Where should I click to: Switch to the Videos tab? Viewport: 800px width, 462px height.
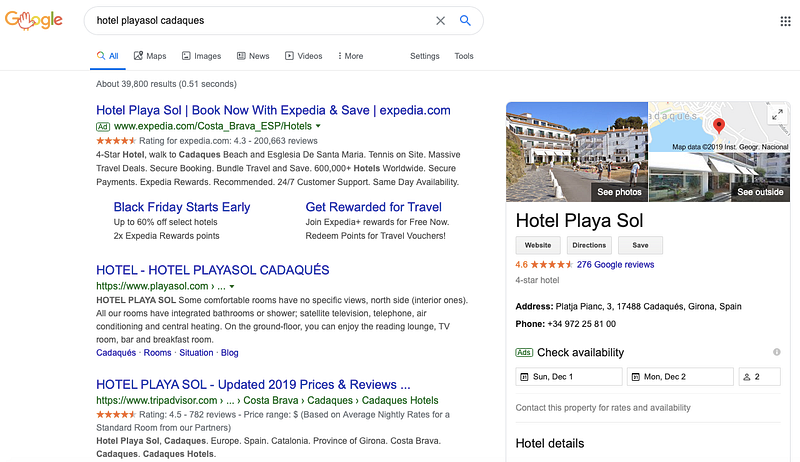(304, 56)
